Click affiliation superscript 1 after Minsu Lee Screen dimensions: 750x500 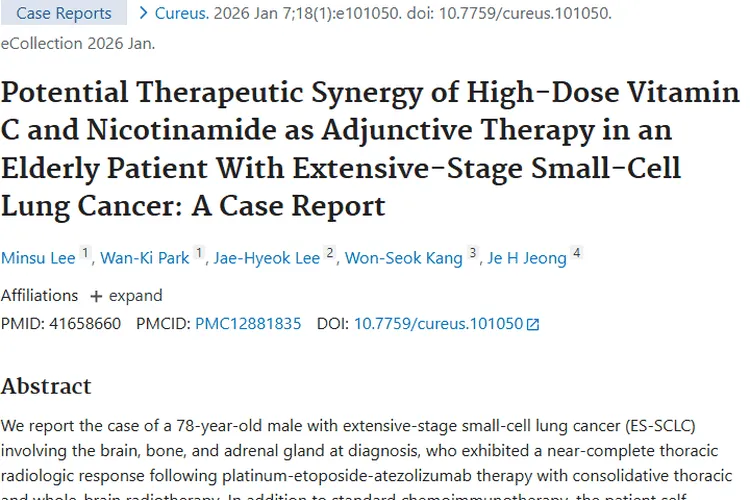[86, 254]
